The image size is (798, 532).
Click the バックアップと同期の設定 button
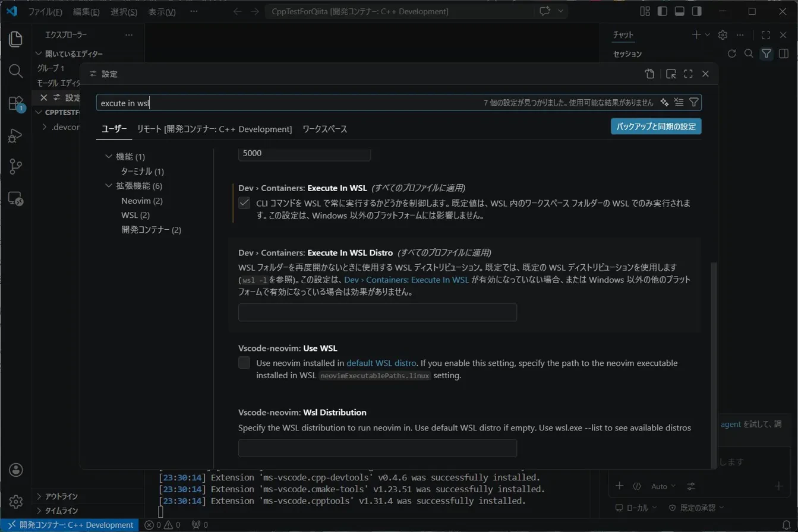tap(655, 126)
